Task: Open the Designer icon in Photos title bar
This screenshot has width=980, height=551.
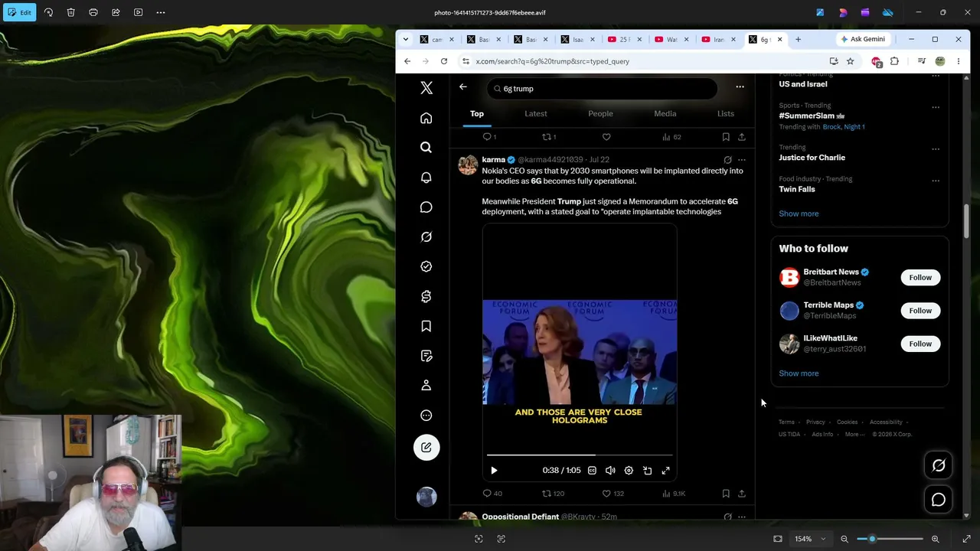Action: (843, 12)
